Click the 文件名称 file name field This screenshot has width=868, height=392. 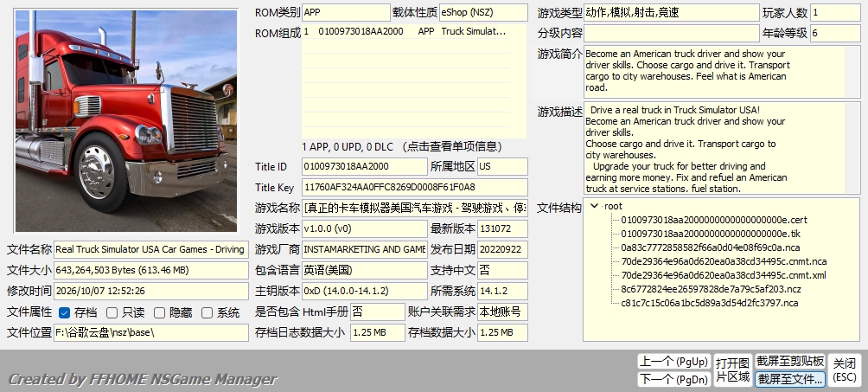pyautogui.click(x=151, y=249)
